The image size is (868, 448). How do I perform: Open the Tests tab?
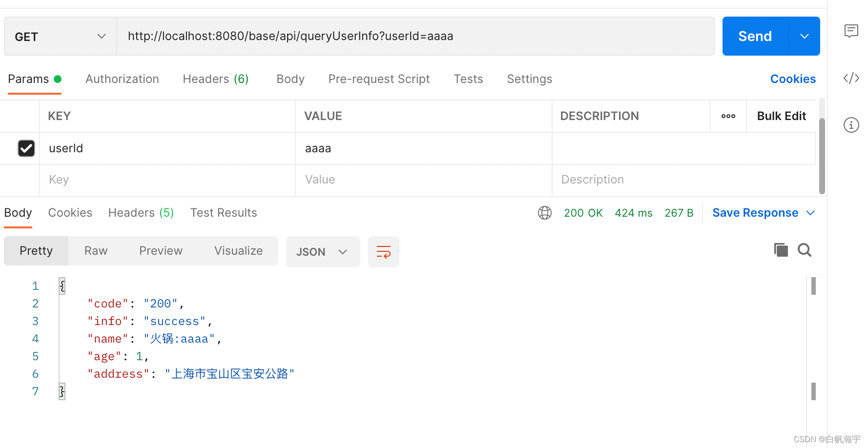(x=468, y=79)
